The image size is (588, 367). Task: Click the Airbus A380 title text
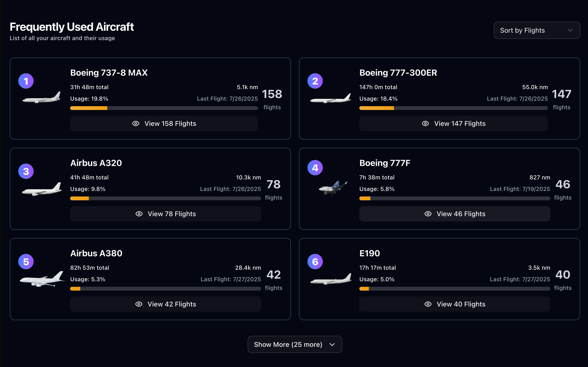click(96, 253)
